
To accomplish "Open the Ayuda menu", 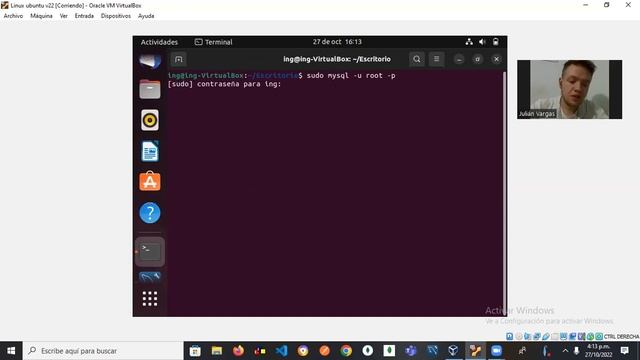I will point(146,16).
